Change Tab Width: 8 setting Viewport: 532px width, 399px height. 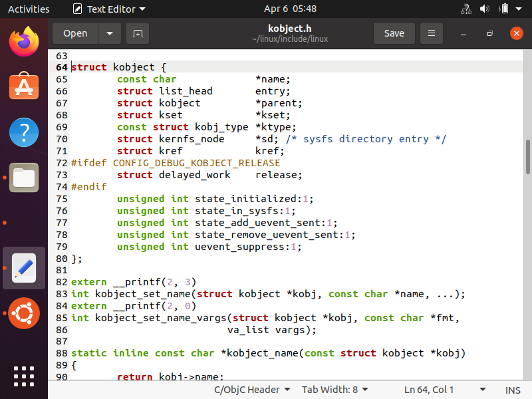(334, 390)
